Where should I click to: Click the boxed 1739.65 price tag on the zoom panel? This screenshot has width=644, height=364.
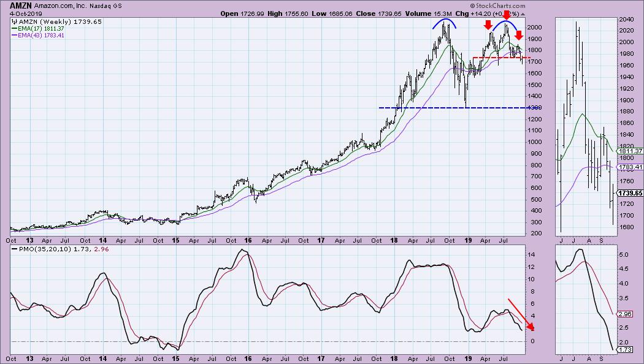tap(631, 193)
